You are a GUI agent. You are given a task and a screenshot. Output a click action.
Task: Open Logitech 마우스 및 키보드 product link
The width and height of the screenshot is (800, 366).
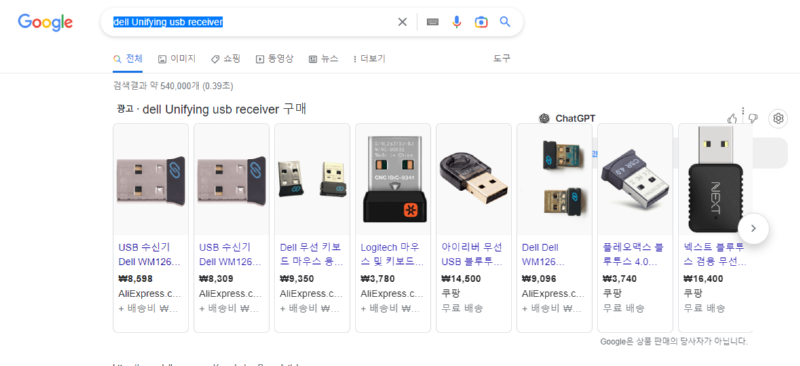392,255
